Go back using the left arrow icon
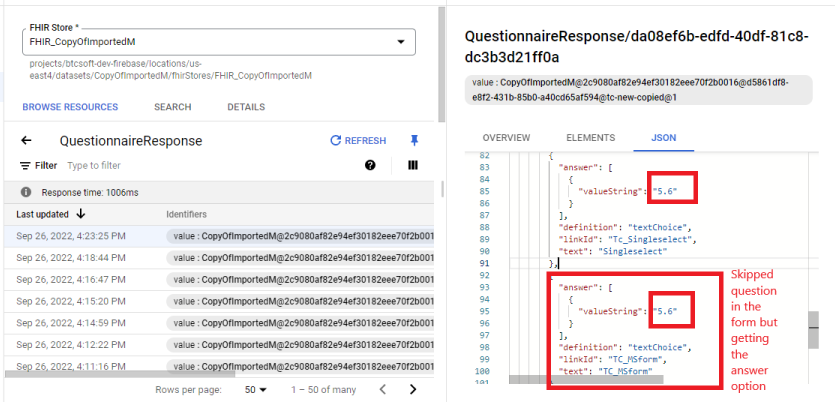Image resolution: width=835 pixels, height=402 pixels. (x=26, y=141)
